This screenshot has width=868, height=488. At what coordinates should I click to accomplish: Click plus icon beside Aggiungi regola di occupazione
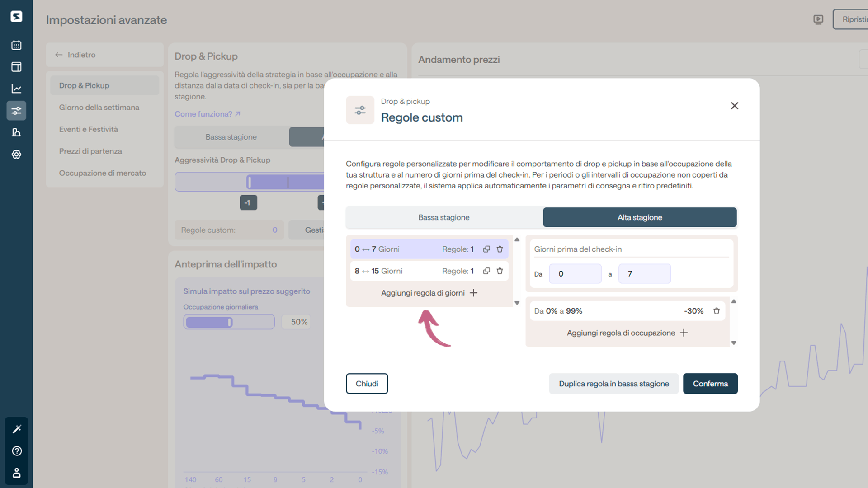(x=684, y=333)
